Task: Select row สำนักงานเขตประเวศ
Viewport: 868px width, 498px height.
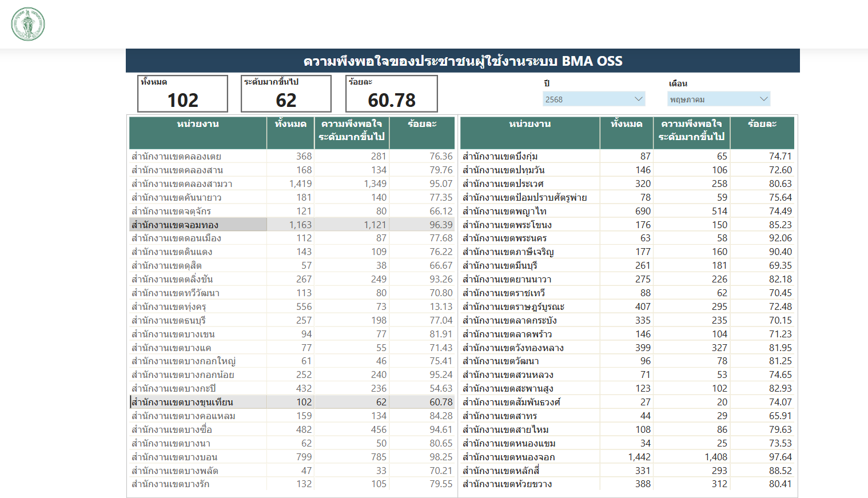Action: click(x=627, y=184)
